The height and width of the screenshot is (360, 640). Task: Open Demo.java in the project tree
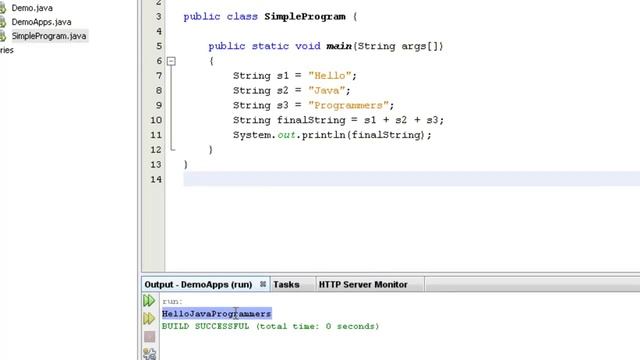(x=32, y=8)
